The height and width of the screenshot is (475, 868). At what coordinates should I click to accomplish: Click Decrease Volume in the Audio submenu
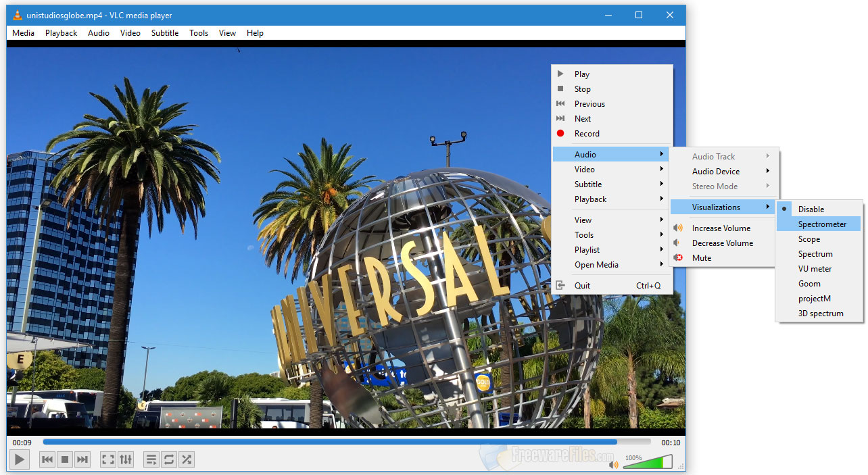click(722, 243)
